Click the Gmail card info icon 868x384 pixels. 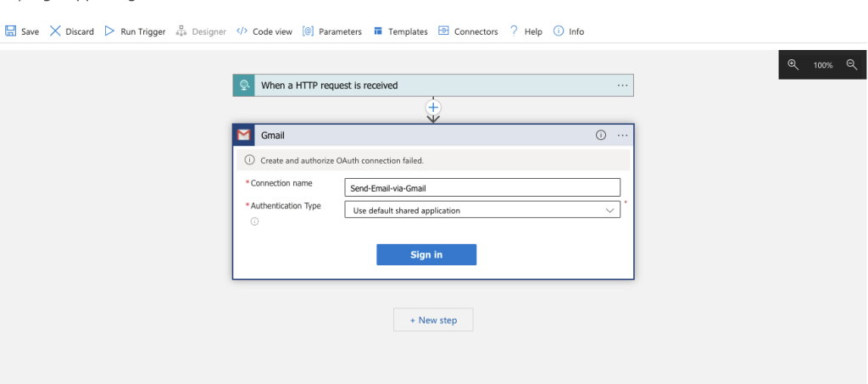click(x=601, y=135)
